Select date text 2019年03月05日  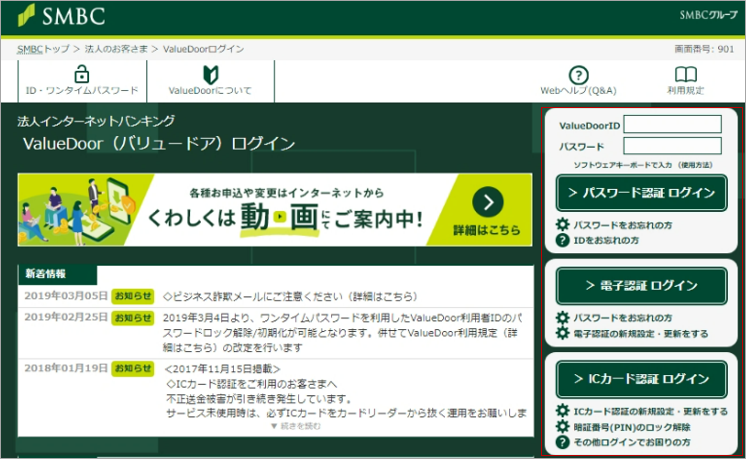(x=66, y=296)
